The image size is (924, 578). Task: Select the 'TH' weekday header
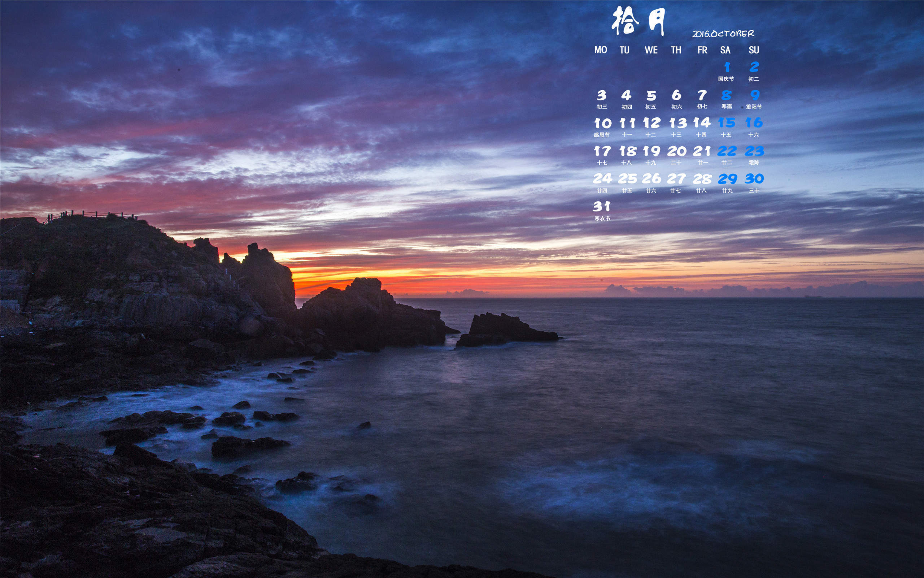point(676,50)
